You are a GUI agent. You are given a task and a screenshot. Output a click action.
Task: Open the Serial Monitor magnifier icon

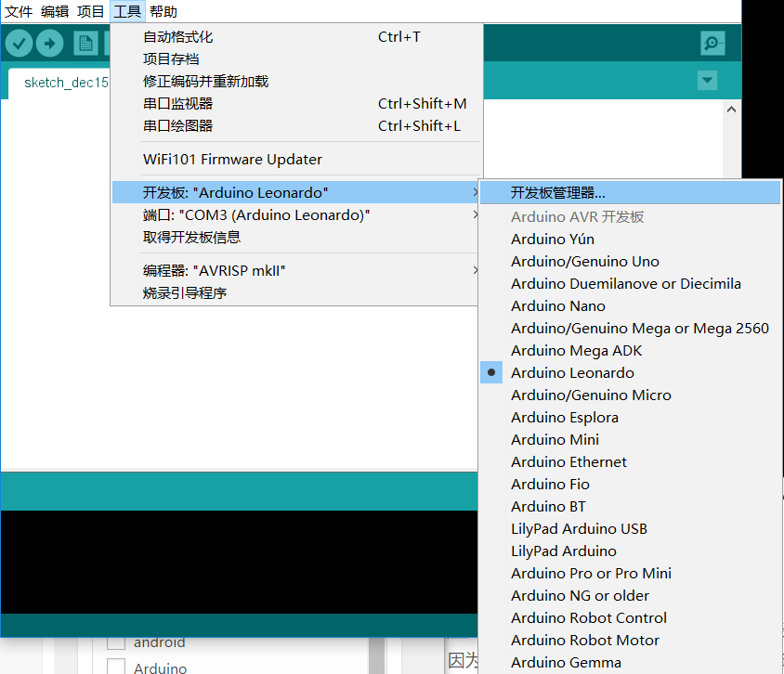[712, 44]
